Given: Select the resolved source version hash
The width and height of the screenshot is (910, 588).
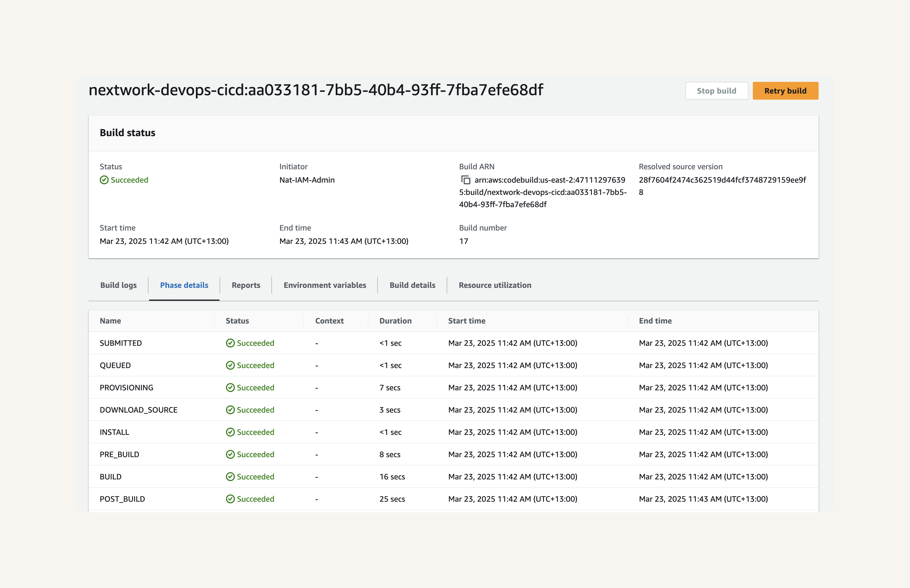Looking at the screenshot, I should 722,186.
